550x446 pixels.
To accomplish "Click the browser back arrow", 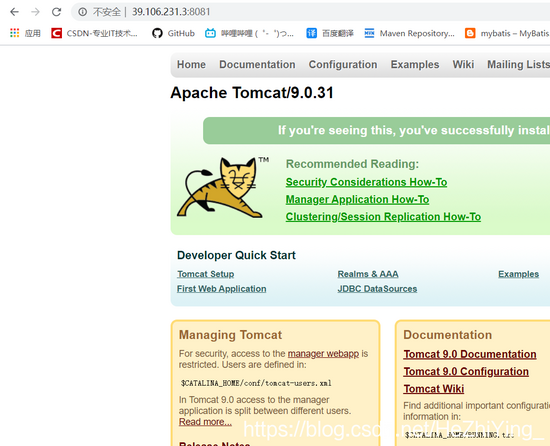I will (x=14, y=12).
